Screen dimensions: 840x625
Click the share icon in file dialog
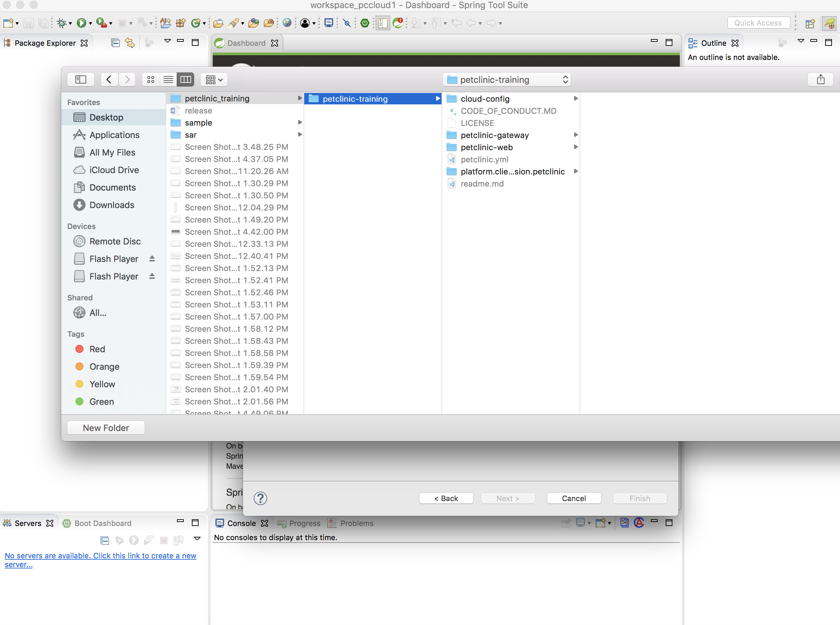pos(820,79)
